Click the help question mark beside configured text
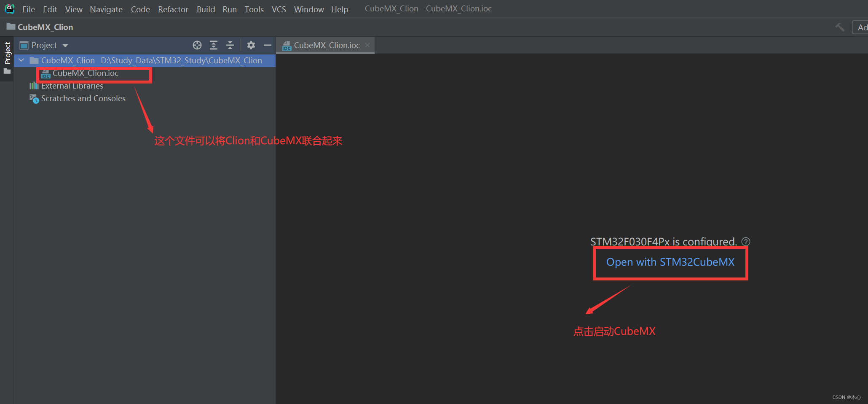This screenshot has width=868, height=404. pyautogui.click(x=746, y=242)
